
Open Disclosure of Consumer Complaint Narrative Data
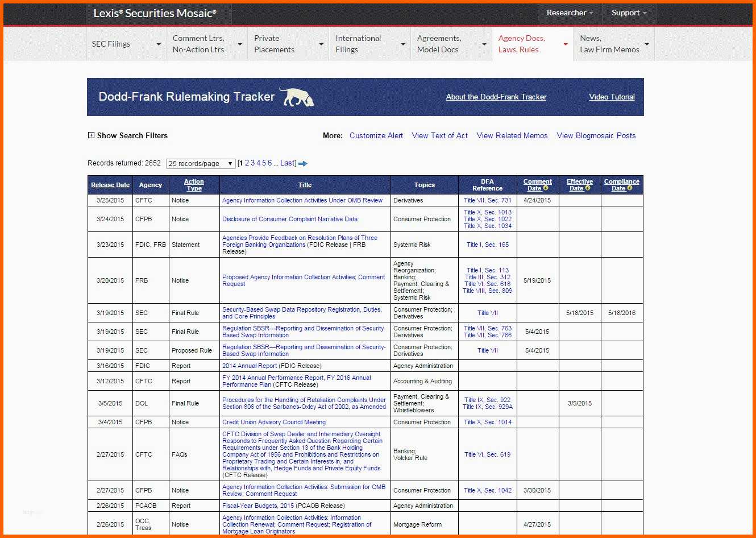pos(290,219)
